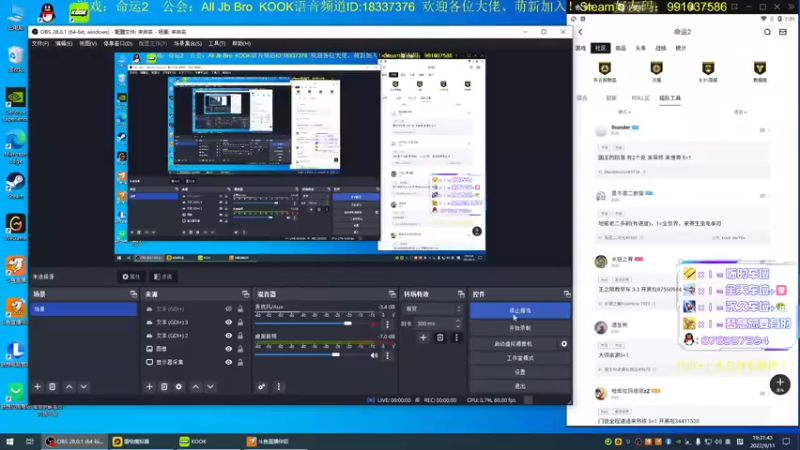800x450 pixels.
Task: Hide 显示器采集 source eye icon
Action: [x=228, y=362]
